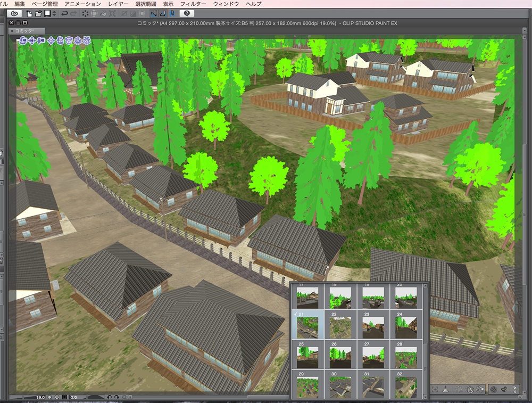Viewport: 532px width, 403px height.
Task: Select camera preset thumbnail 26
Action: (x=340, y=355)
